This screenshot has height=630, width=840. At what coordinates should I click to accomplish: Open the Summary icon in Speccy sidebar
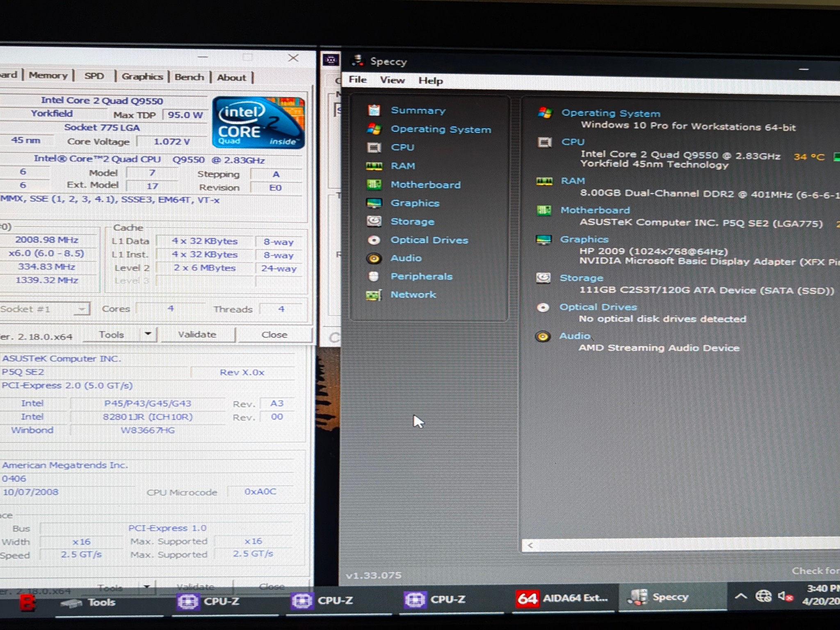(374, 110)
